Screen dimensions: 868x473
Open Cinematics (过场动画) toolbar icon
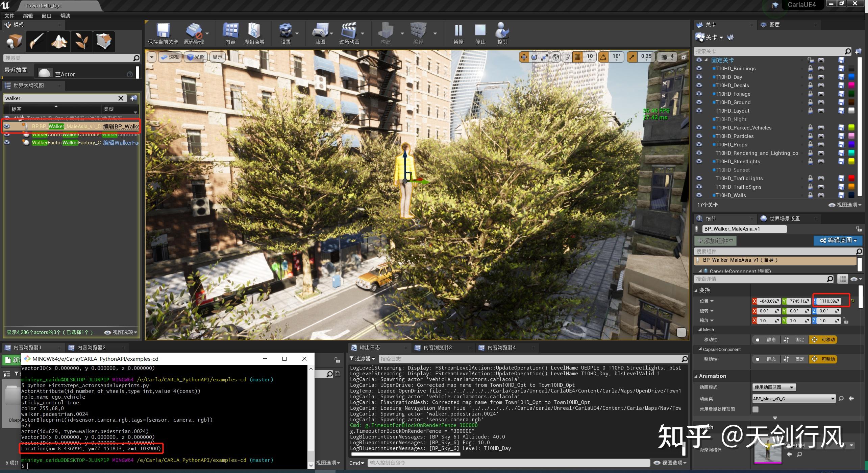point(349,33)
